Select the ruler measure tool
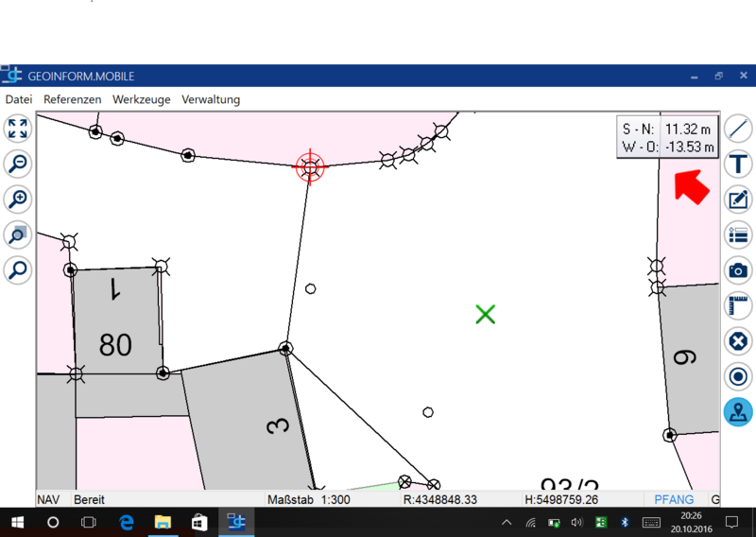 click(x=738, y=306)
